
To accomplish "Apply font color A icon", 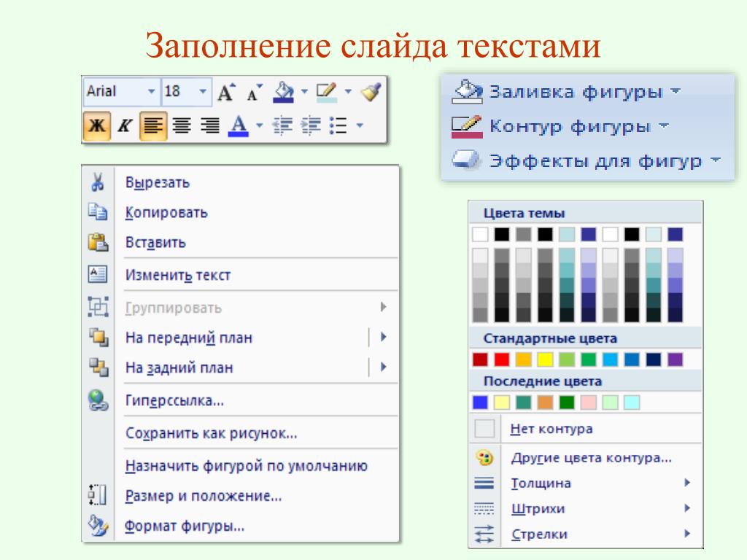I will [x=239, y=125].
